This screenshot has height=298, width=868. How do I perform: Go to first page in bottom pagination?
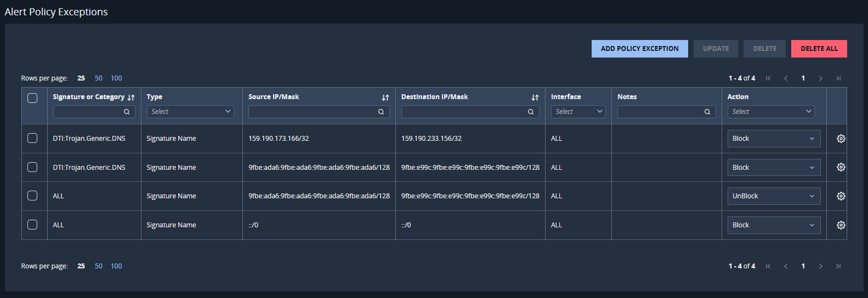click(768, 266)
